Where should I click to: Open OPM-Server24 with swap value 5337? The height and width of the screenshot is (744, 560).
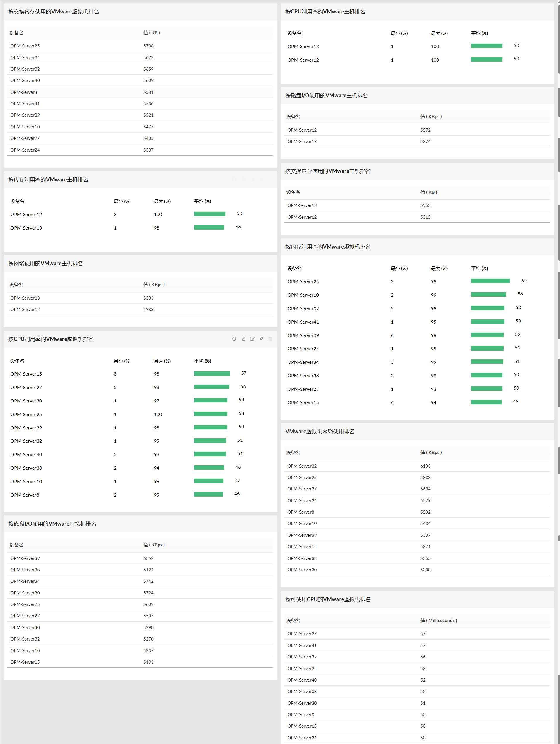point(25,150)
